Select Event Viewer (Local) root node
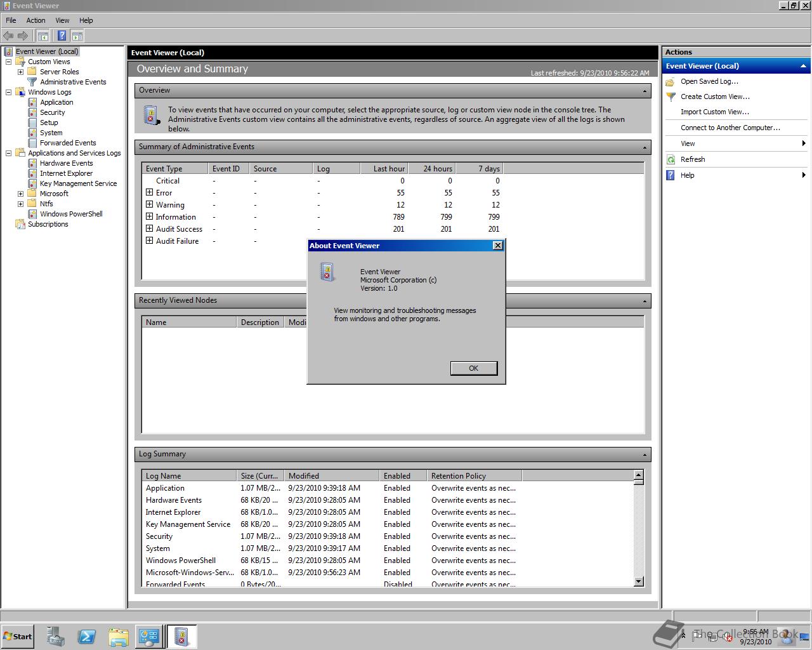This screenshot has width=812, height=650. coord(47,51)
